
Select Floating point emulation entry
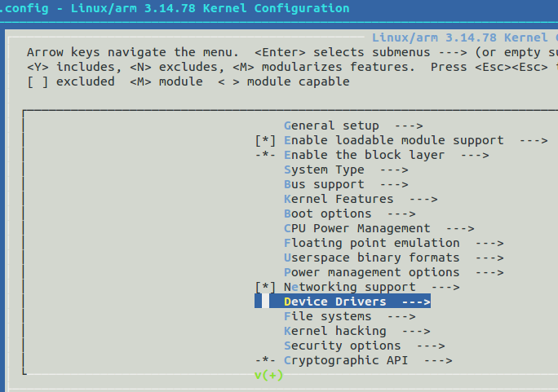[x=371, y=243]
